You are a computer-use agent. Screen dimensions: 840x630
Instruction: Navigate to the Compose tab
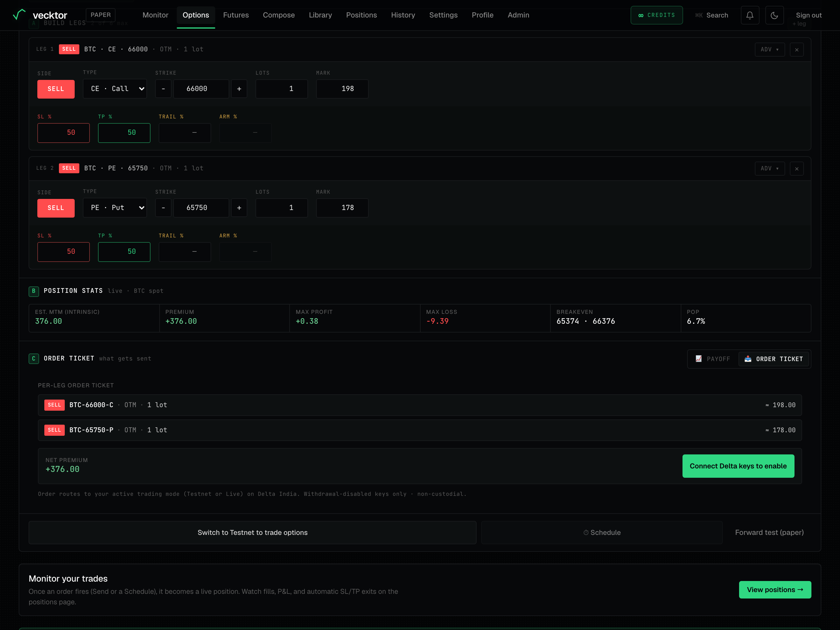(279, 15)
